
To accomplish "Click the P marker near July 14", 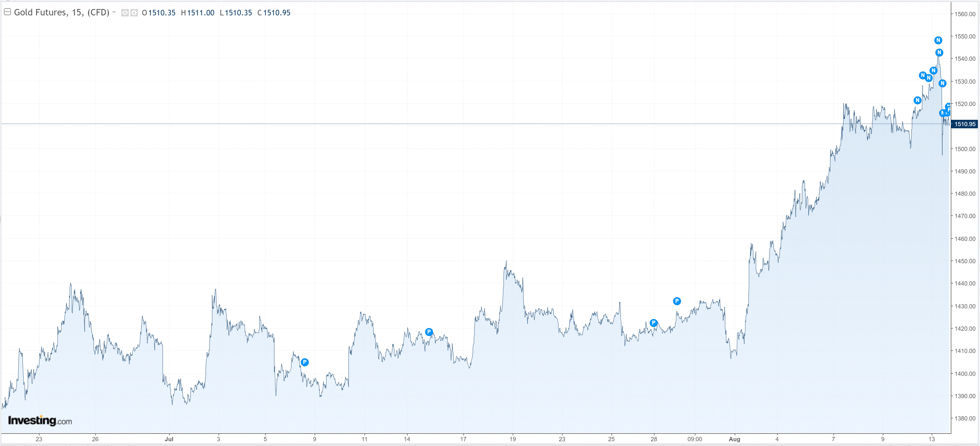I will tap(429, 332).
